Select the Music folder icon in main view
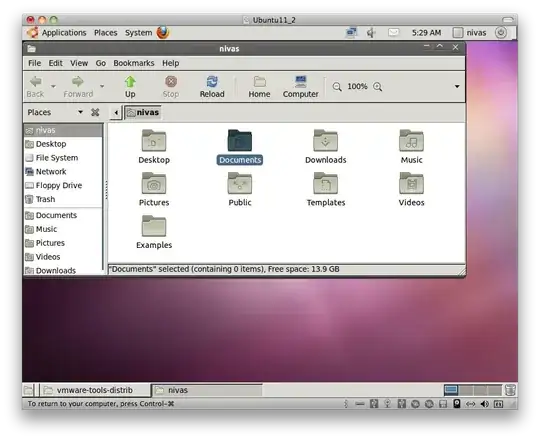This screenshot has height=440, width=540. coord(411,140)
